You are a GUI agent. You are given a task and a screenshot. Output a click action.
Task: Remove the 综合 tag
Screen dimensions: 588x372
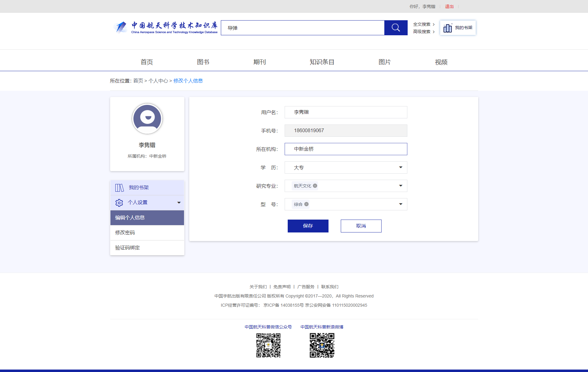[306, 204]
